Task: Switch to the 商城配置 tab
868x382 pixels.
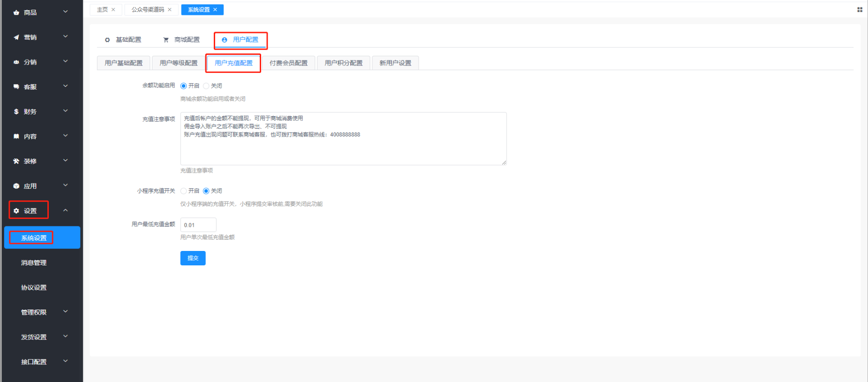Action: point(182,40)
